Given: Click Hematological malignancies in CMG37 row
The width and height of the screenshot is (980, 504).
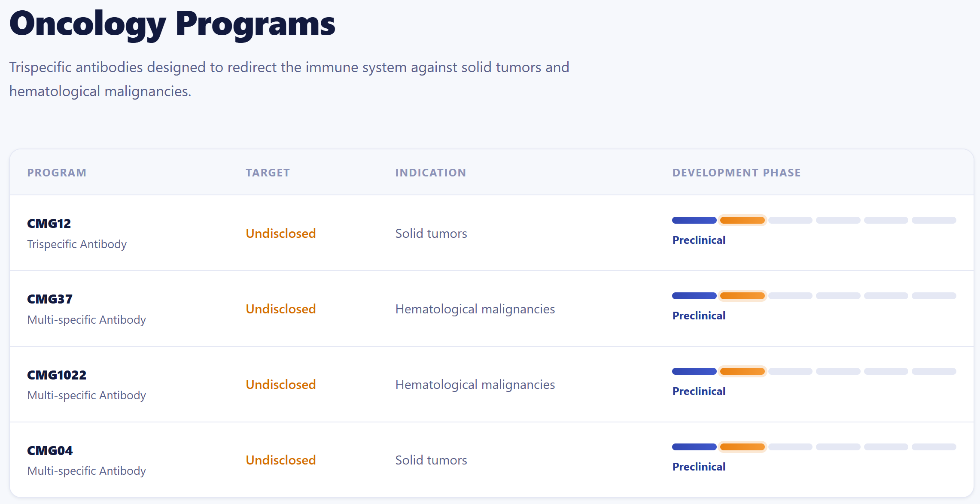Looking at the screenshot, I should click(x=475, y=309).
